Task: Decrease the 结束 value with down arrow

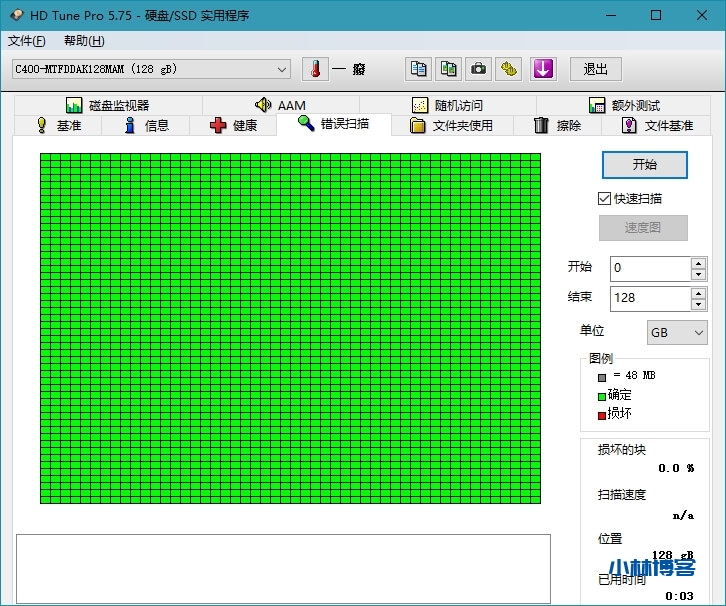Action: 698,304
